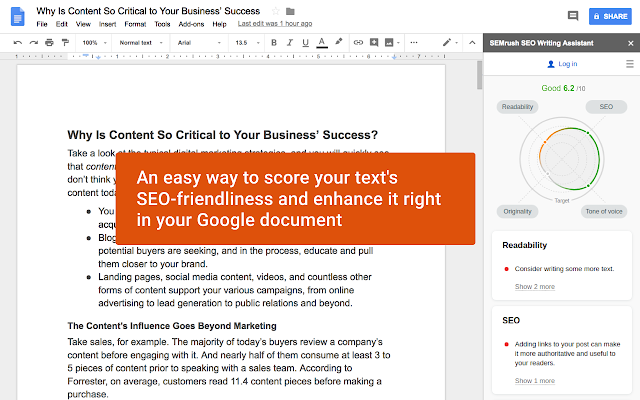The image size is (640, 400).
Task: Toggle Bold formatting
Action: click(274, 42)
